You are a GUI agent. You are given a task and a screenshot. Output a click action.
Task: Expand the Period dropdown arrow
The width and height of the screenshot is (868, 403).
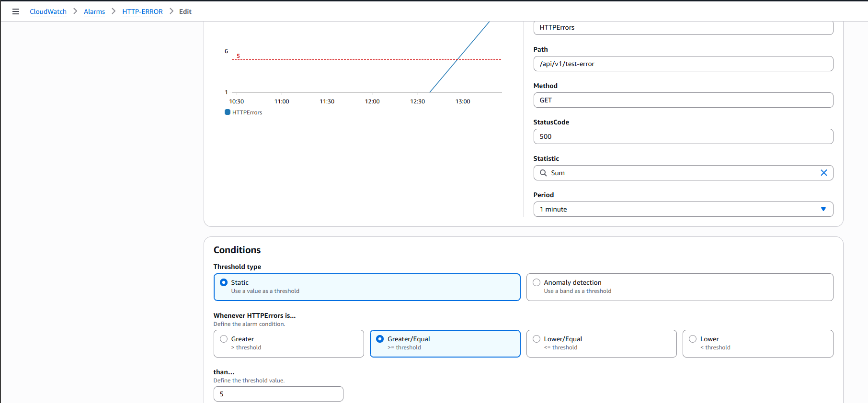pos(823,209)
